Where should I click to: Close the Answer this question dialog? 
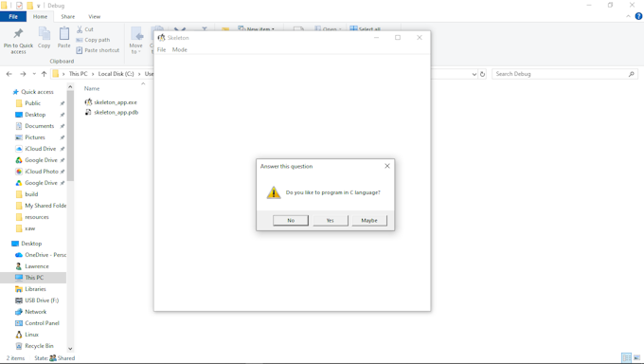click(387, 166)
